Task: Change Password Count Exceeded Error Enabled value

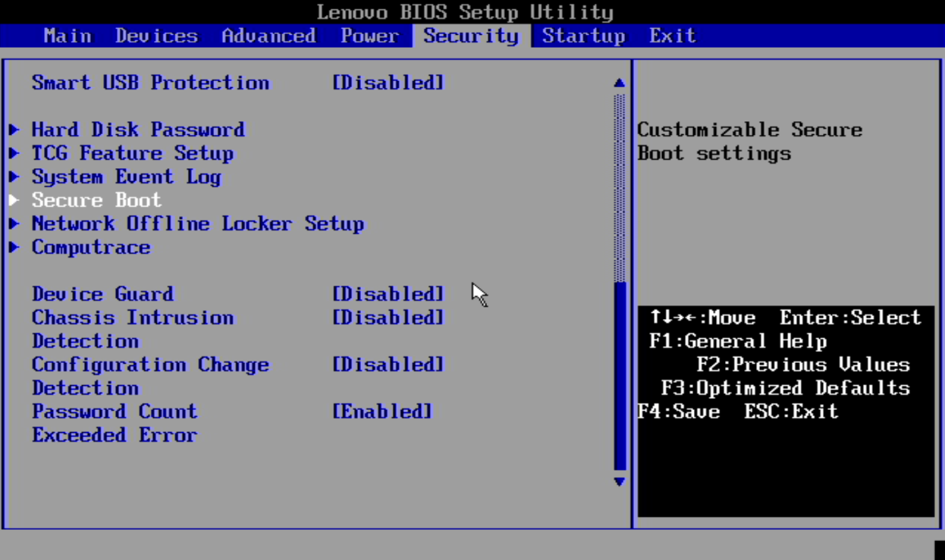Action: point(382,411)
